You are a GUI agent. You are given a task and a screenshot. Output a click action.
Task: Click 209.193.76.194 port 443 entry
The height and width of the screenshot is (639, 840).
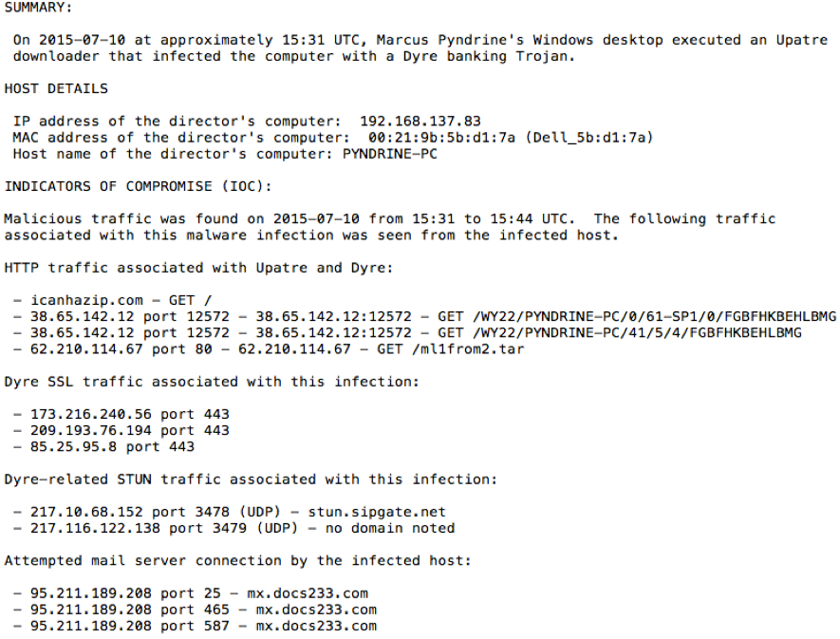point(121,430)
